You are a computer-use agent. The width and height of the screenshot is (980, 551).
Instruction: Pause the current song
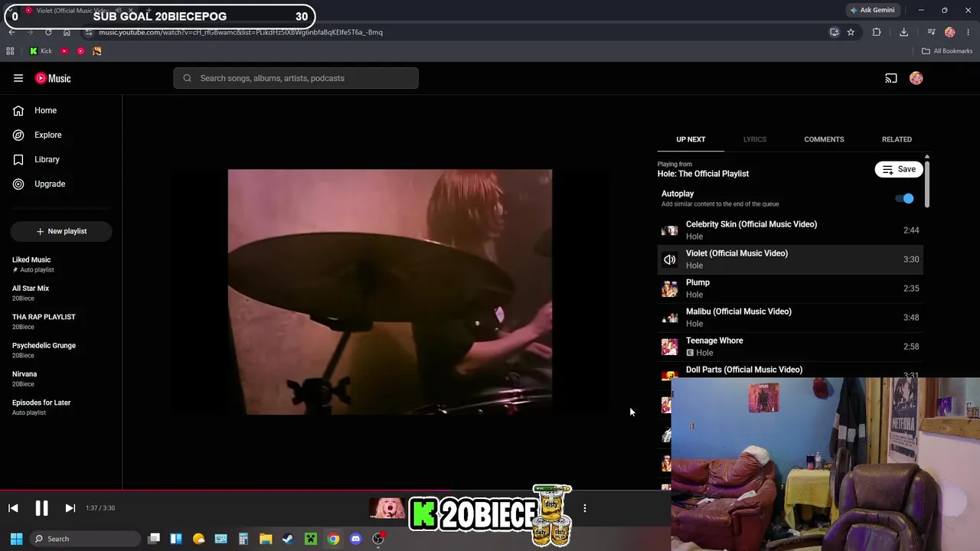pyautogui.click(x=41, y=508)
